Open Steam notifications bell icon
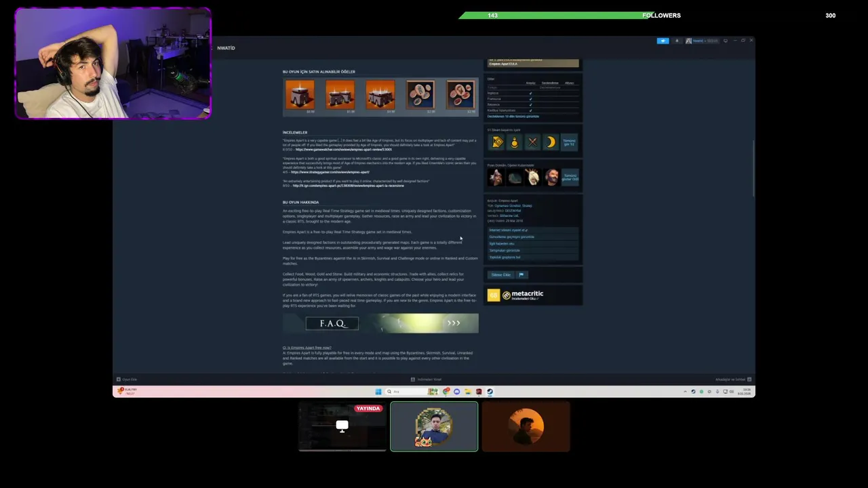Screen dimensions: 868x488 [676, 41]
